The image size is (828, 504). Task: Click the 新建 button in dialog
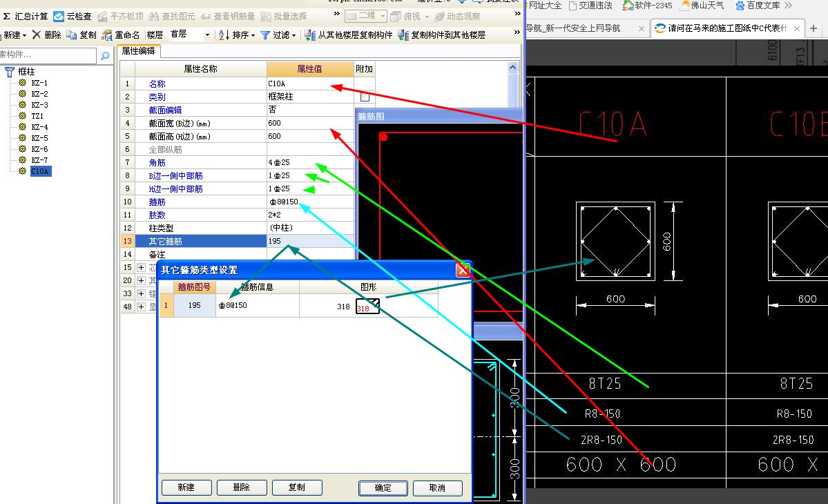186,487
